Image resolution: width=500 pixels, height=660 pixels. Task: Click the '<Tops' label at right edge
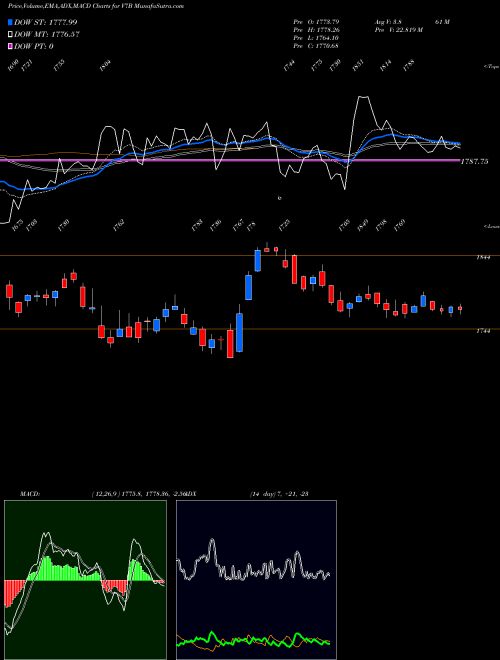click(491, 67)
